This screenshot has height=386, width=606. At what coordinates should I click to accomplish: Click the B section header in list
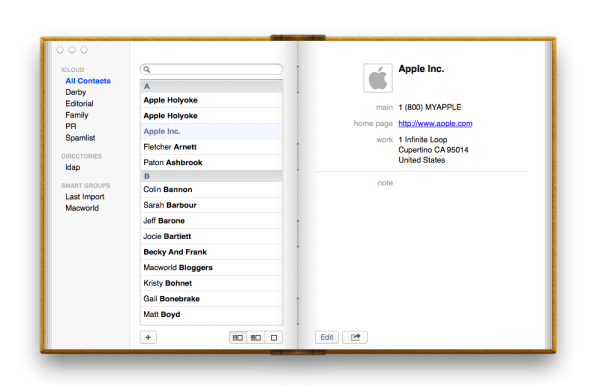(211, 176)
